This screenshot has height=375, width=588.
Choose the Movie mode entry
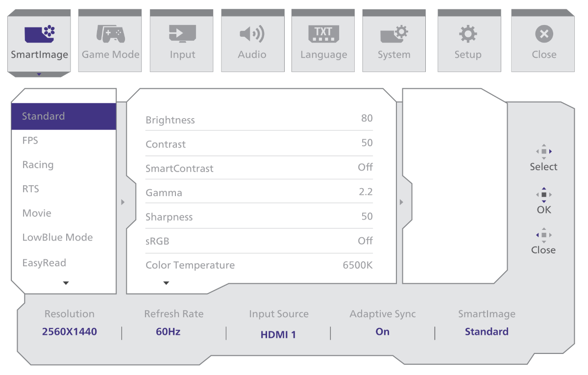pos(37,213)
